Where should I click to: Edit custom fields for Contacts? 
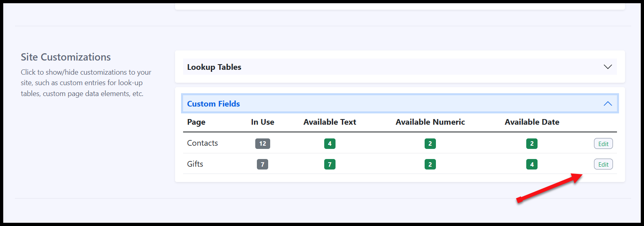click(603, 144)
